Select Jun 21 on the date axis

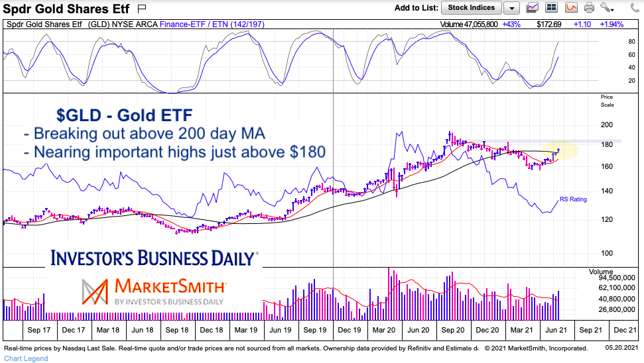point(556,330)
